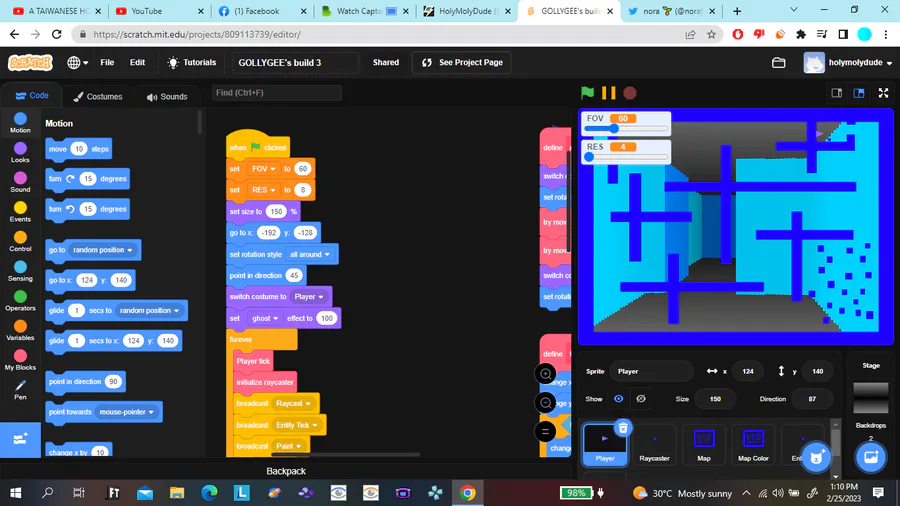Delete the Player sprite trash icon
Viewport: 900px width, 506px height.
pos(623,428)
